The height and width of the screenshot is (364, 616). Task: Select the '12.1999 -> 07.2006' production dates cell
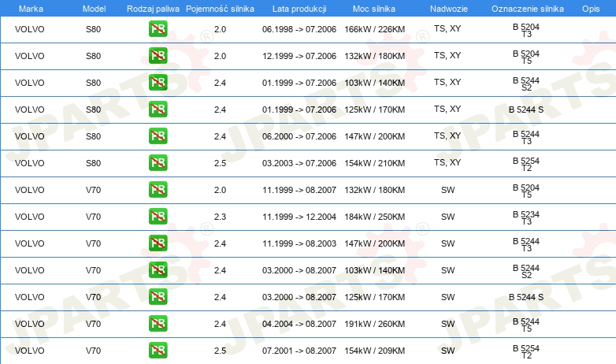[299, 56]
